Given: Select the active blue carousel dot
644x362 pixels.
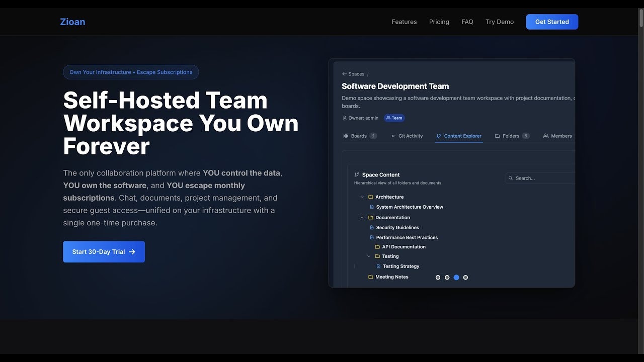Looking at the screenshot, I should [x=456, y=278].
